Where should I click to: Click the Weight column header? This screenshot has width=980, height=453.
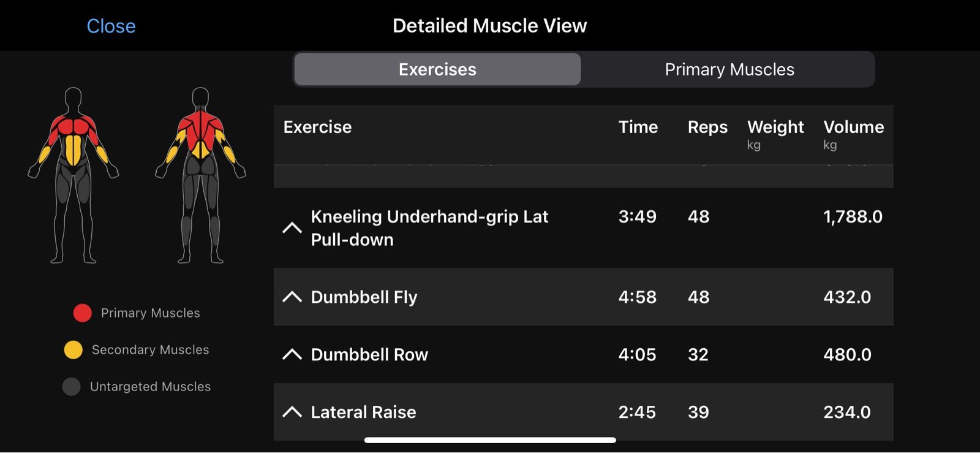tap(775, 127)
